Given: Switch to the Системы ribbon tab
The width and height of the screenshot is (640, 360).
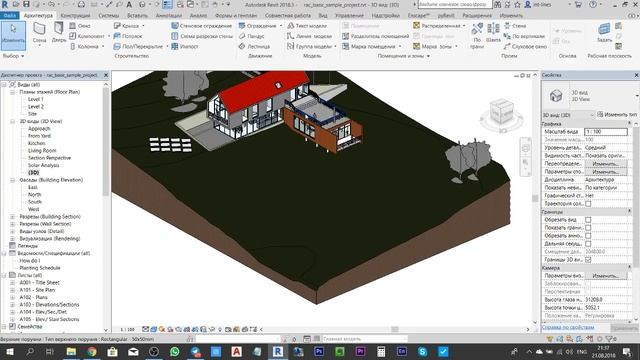Looking at the screenshot, I should [109, 16].
